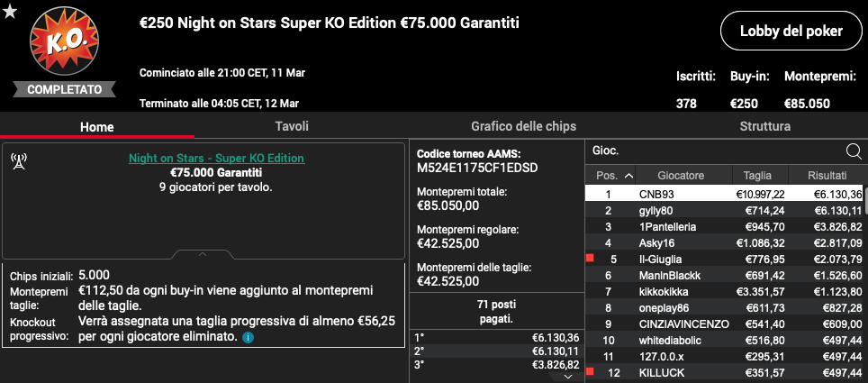Click the favorite star icon
This screenshot has height=383, width=868.
click(10, 11)
